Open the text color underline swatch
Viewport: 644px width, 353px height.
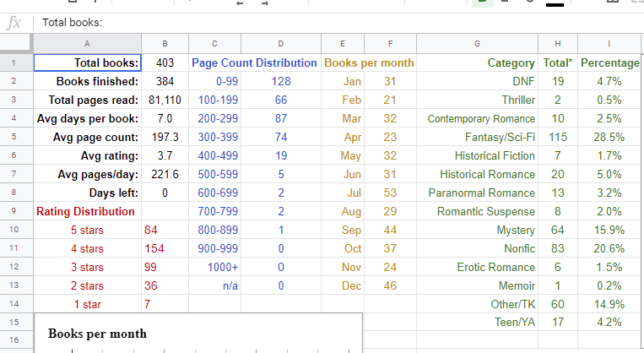point(555,3)
